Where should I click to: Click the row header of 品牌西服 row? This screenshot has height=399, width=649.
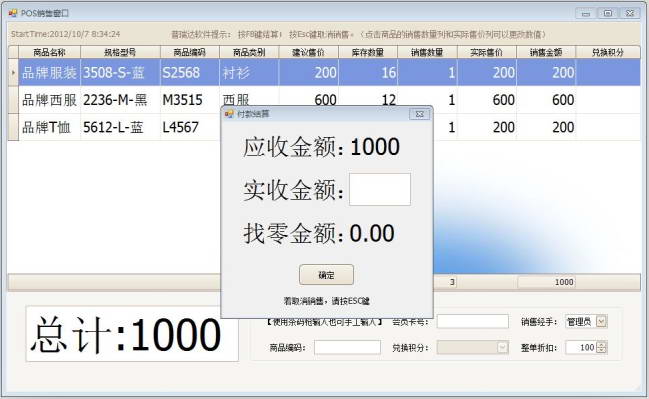pyautogui.click(x=13, y=100)
